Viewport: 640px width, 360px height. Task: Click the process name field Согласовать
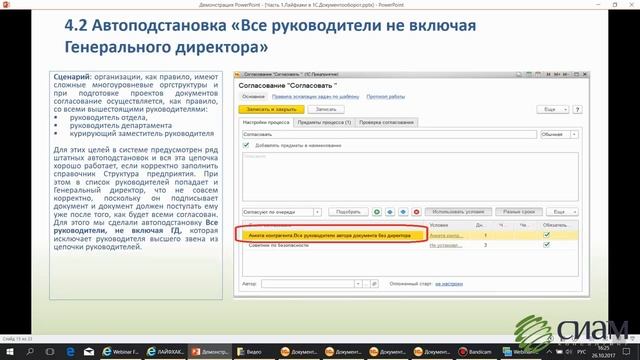pos(389,134)
